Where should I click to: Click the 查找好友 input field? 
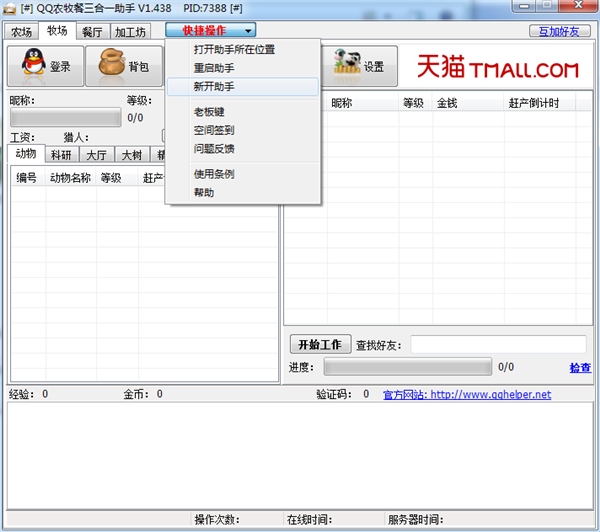tap(497, 345)
